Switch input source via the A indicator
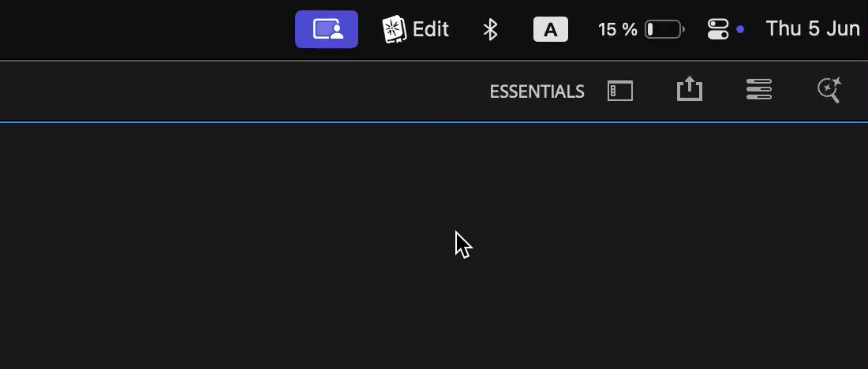This screenshot has width=868, height=369. 550,30
